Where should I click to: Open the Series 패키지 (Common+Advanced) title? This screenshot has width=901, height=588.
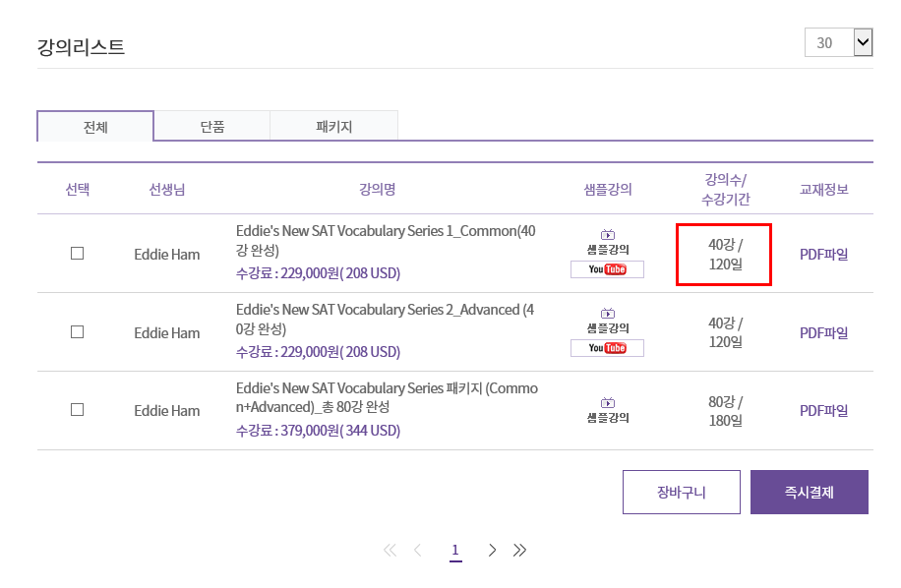(x=387, y=397)
